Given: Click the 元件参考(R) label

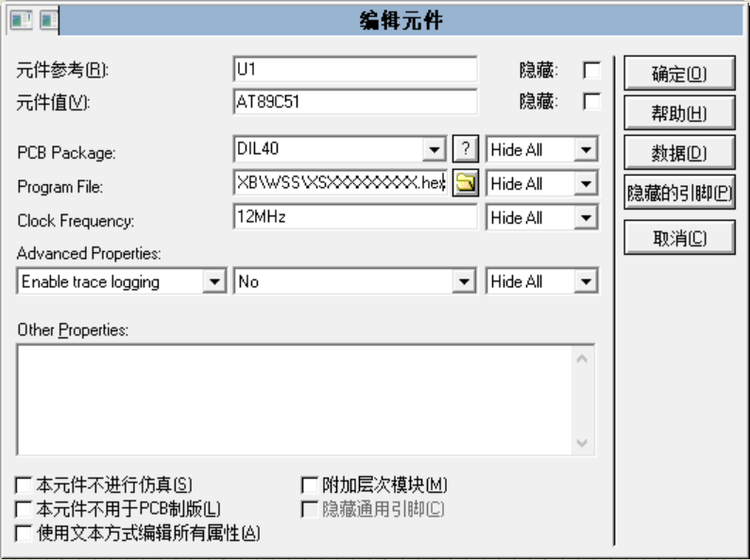Looking at the screenshot, I should pyautogui.click(x=62, y=70).
